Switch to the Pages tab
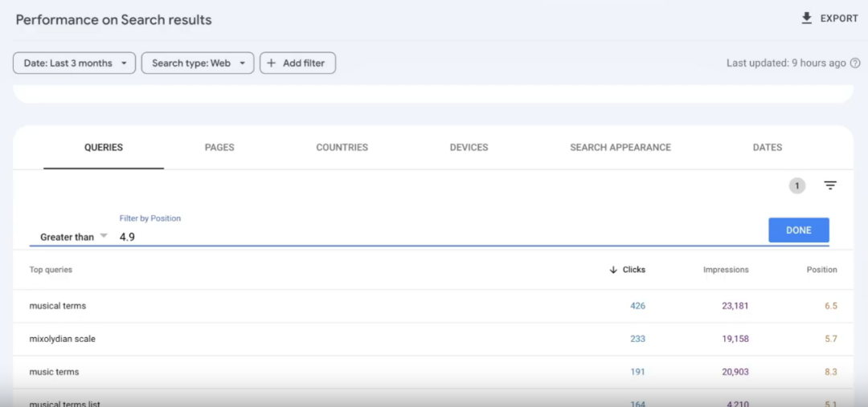Screen dimensions: 868x407 pos(219,148)
